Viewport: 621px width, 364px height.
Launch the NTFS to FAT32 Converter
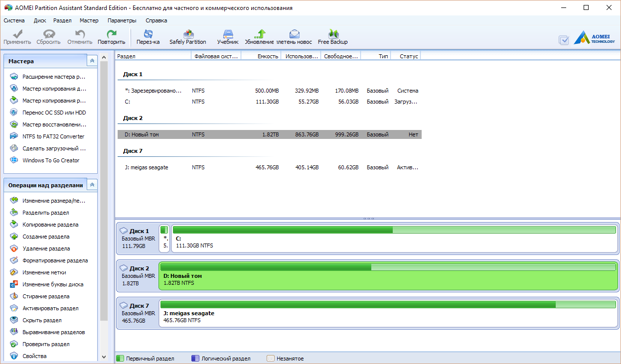point(53,136)
